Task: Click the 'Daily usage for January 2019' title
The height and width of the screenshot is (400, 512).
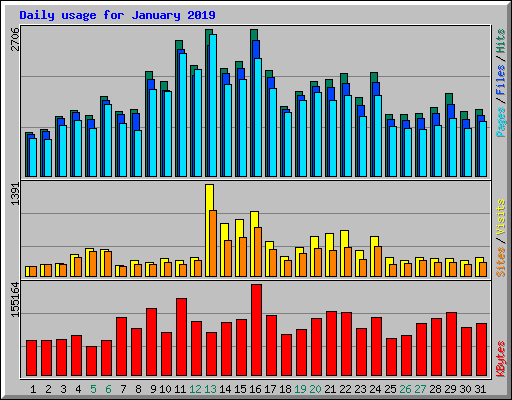Action: pyautogui.click(x=117, y=15)
